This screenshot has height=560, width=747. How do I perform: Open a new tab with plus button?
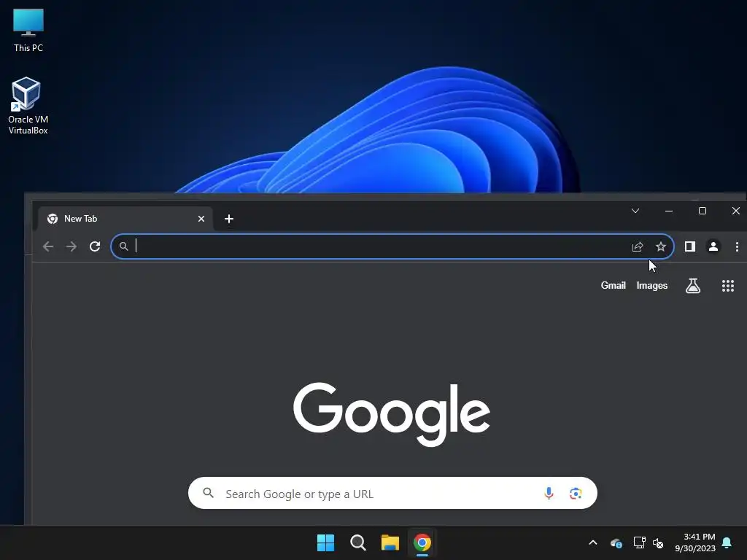pos(228,219)
